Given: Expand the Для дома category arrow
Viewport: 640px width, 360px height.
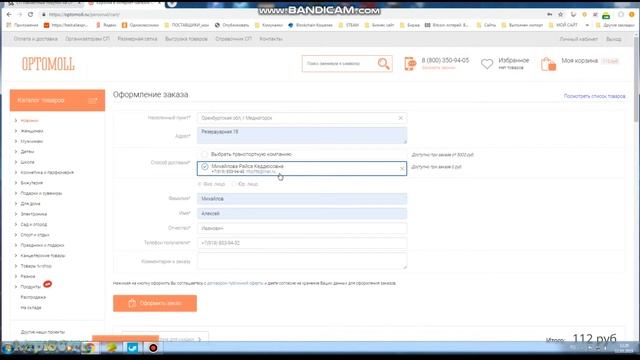Looking at the screenshot, I should [16, 204].
